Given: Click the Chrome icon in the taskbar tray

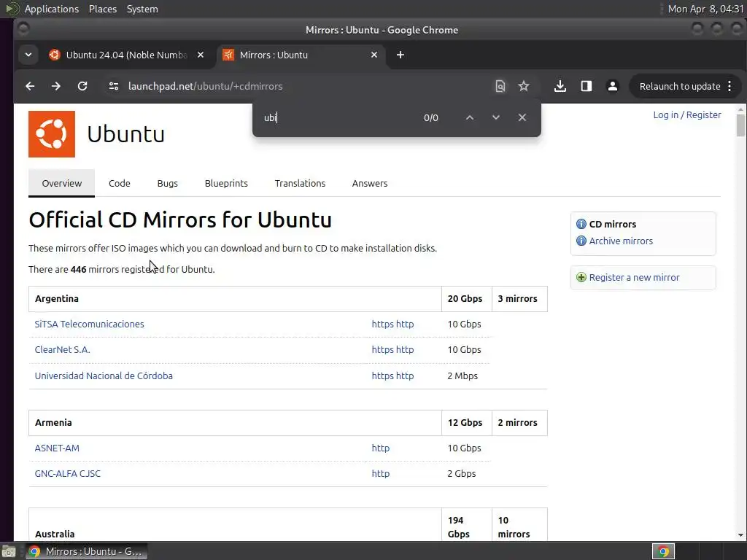Looking at the screenshot, I should [x=663, y=551].
